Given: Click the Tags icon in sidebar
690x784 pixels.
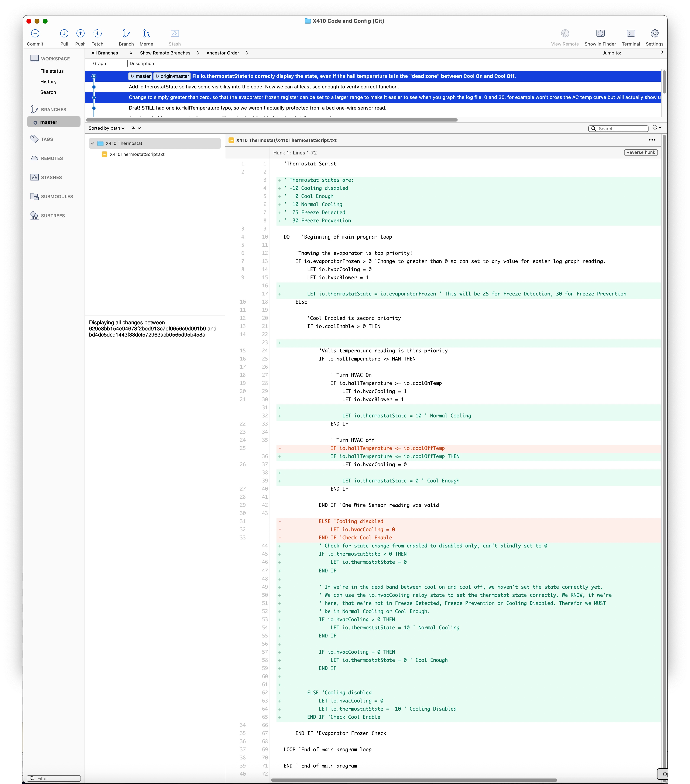Looking at the screenshot, I should click(x=34, y=139).
